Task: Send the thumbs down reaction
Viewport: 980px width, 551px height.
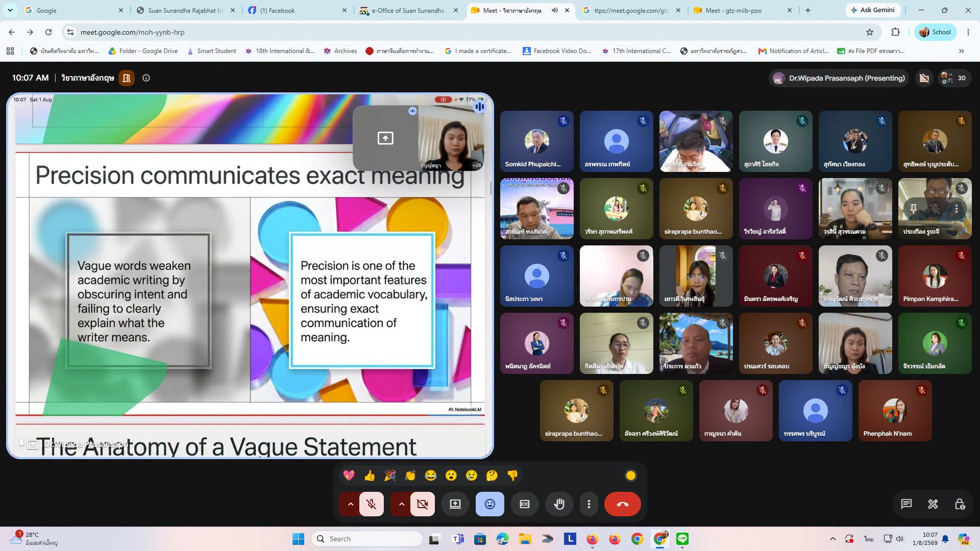Action: pyautogui.click(x=512, y=475)
